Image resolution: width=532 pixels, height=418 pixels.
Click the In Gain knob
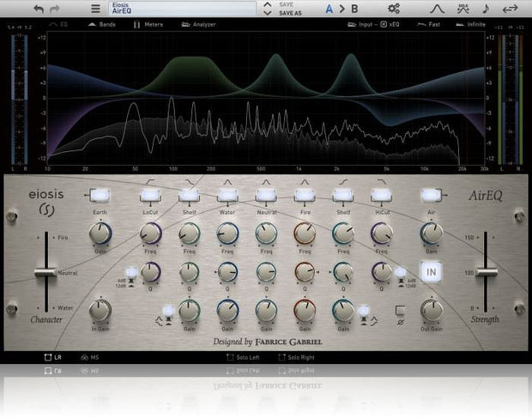[x=100, y=311]
